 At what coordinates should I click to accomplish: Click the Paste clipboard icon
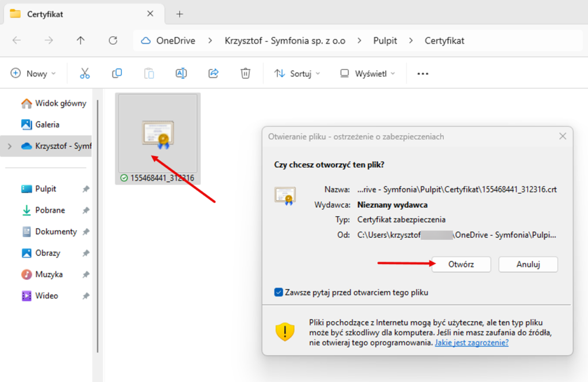[x=149, y=73]
